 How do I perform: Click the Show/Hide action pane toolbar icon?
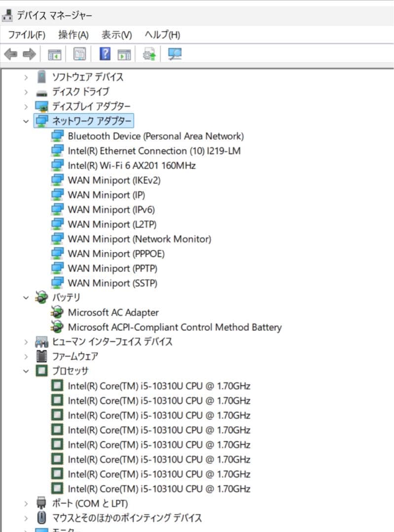click(x=124, y=54)
